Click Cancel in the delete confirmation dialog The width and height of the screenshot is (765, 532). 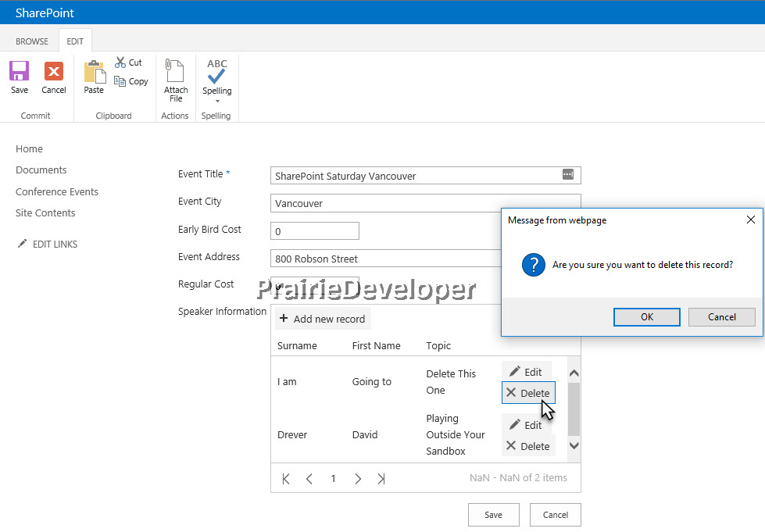[721, 317]
